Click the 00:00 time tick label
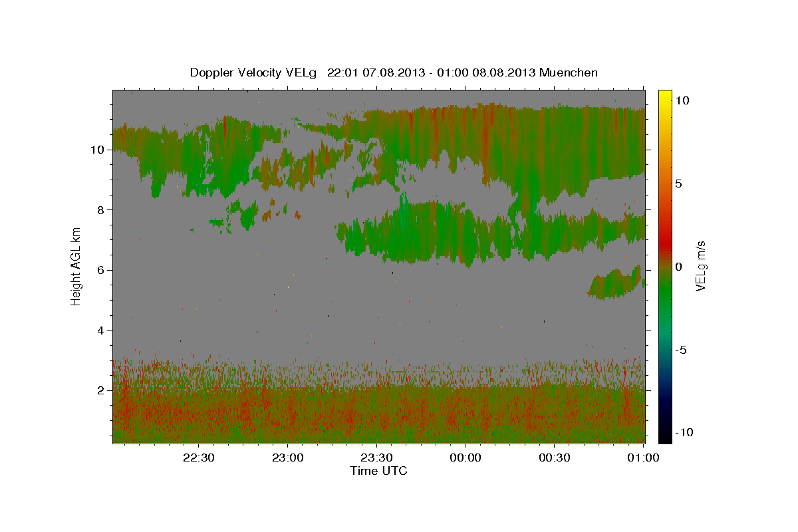 click(465, 458)
